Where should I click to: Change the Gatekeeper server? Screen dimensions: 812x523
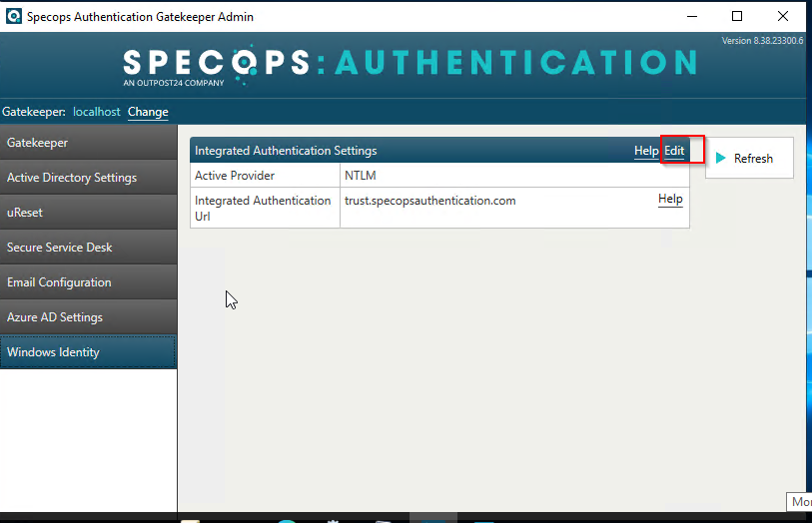point(148,112)
